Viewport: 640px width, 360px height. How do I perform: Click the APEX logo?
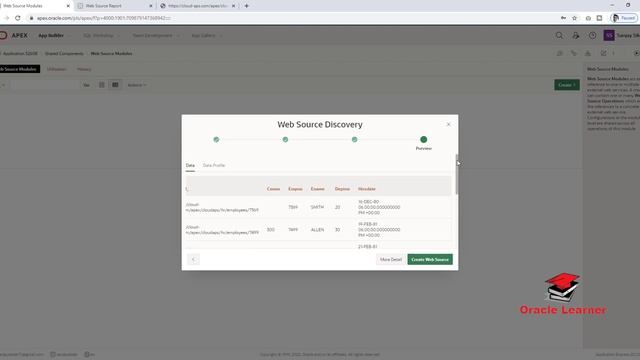[14, 36]
